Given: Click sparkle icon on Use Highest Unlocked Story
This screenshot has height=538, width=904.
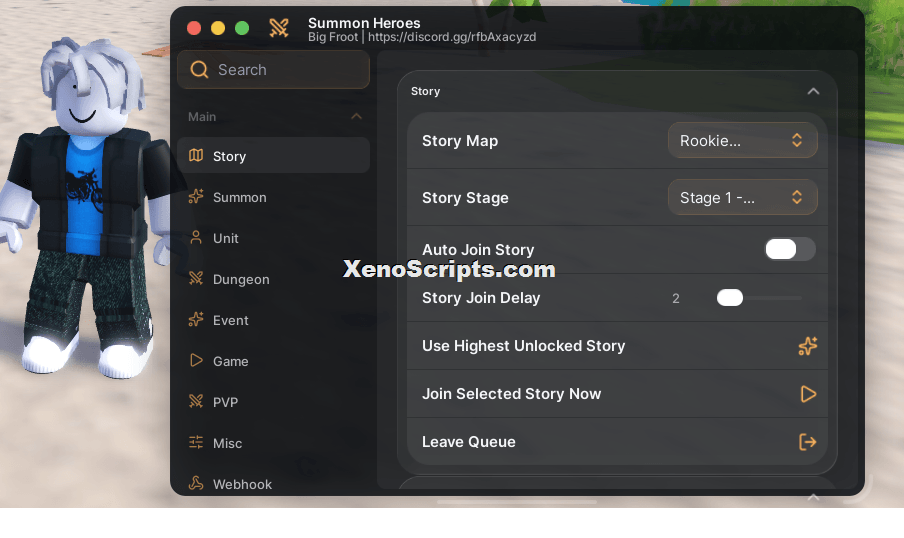Looking at the screenshot, I should click(x=808, y=346).
